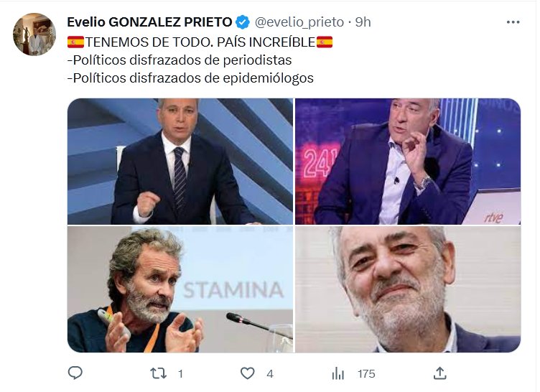Like the tweet with the heart icon
Viewport: 540px width, 392px height.
tap(247, 373)
